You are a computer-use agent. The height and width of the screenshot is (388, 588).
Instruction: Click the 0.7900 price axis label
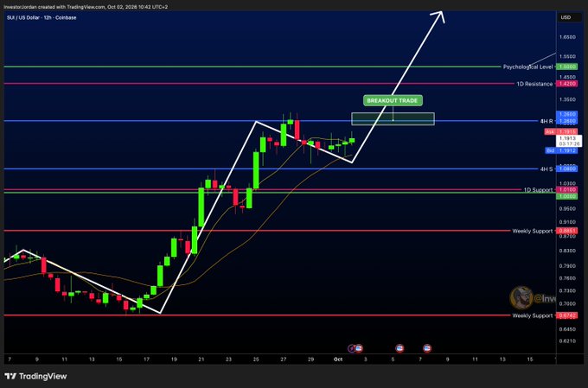(567, 266)
